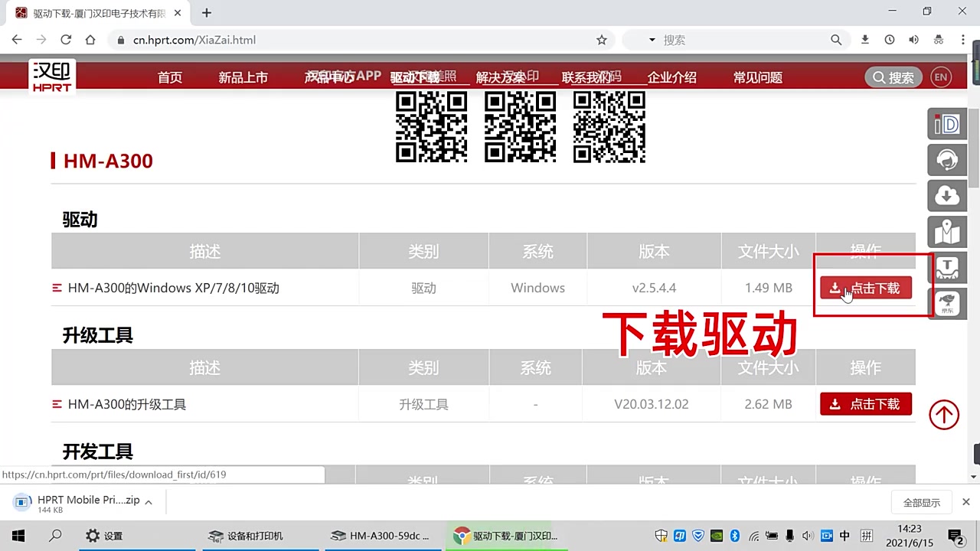The width and height of the screenshot is (980, 551).
Task: Open the 新品上市 navigation item
Action: (x=243, y=77)
